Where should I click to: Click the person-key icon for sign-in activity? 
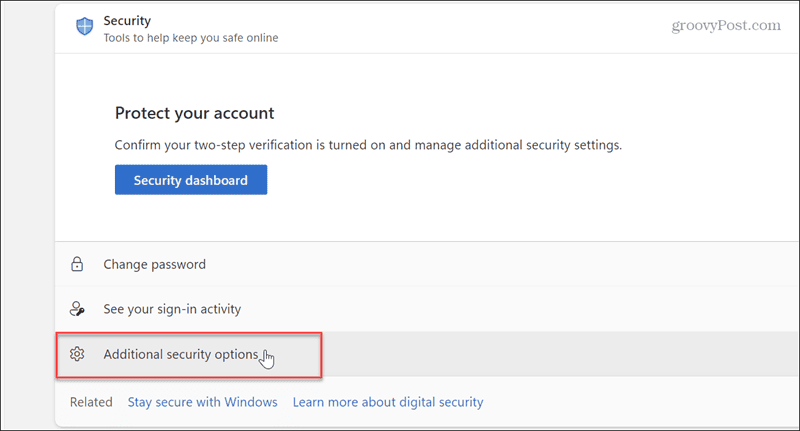click(76, 310)
